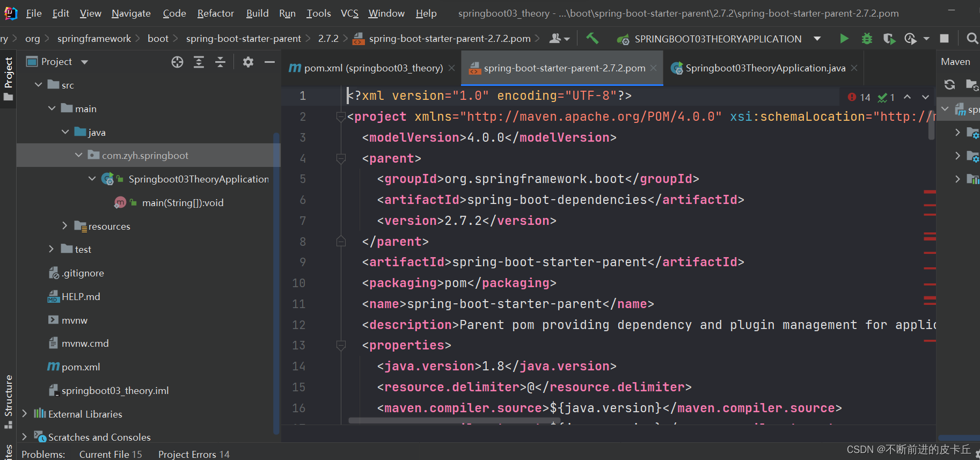Open Project panel settings gear
The height and width of the screenshot is (460, 980).
coord(248,62)
